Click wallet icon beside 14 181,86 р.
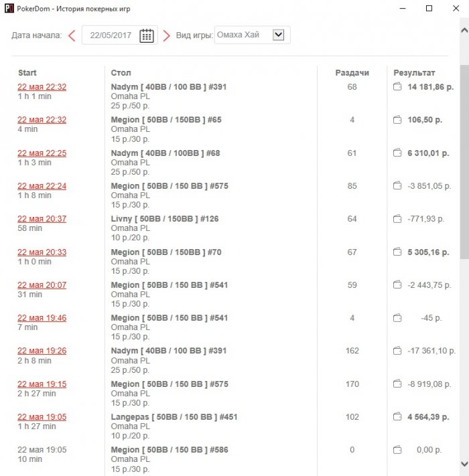This screenshot has width=469, height=476. (397, 87)
